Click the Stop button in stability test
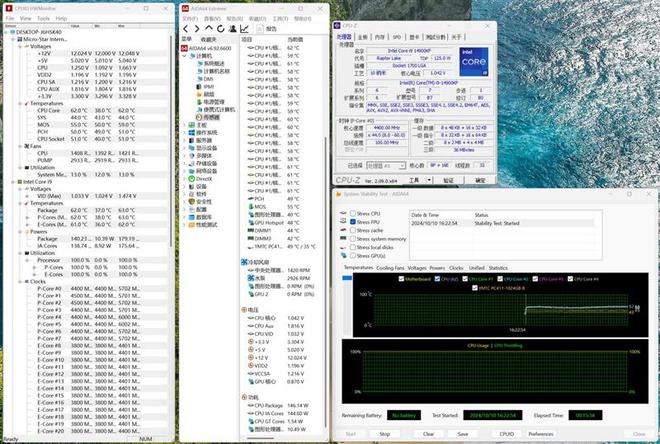The height and width of the screenshot is (444, 660). pos(385,434)
